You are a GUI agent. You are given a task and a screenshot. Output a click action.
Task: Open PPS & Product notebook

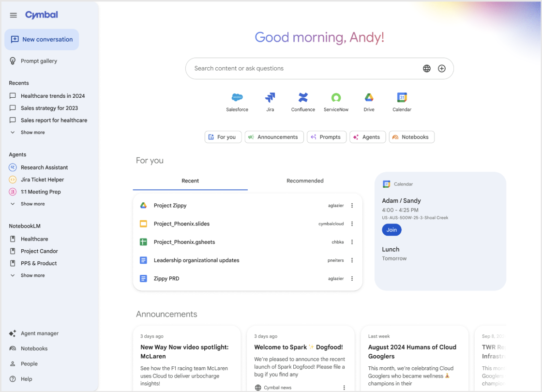coord(39,263)
